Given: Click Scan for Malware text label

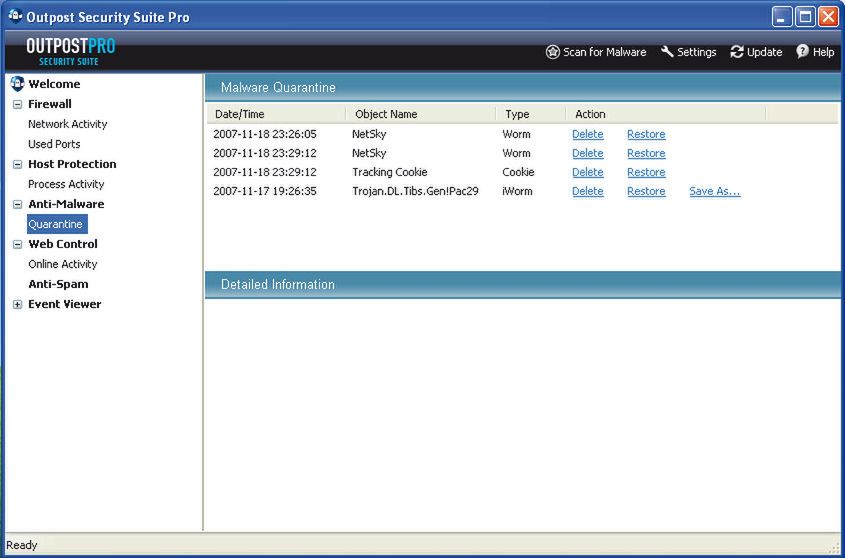Looking at the screenshot, I should click(604, 52).
